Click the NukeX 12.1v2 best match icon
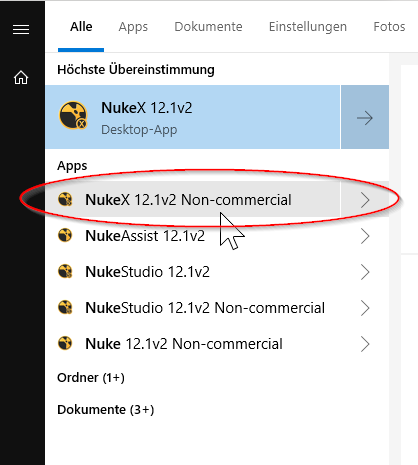Screen dimensions: 418x465 tap(73, 115)
